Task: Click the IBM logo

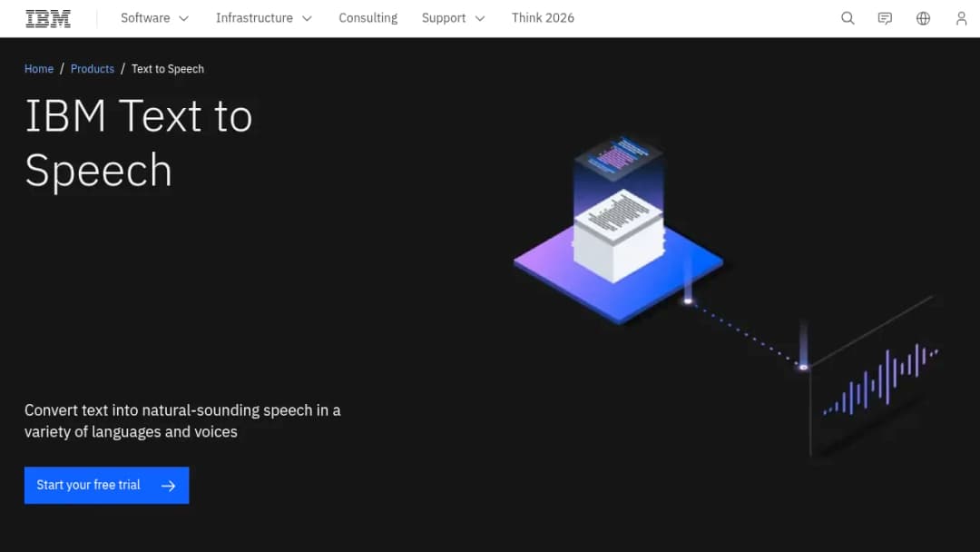Action: [x=48, y=19]
